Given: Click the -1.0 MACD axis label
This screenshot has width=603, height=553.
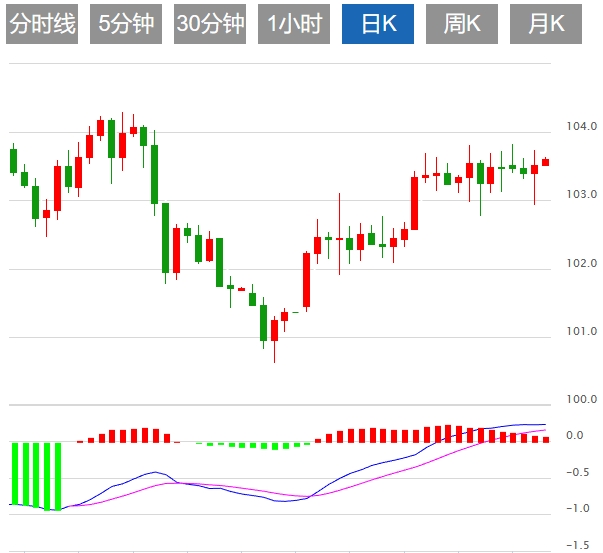Looking at the screenshot, I should tap(575, 508).
